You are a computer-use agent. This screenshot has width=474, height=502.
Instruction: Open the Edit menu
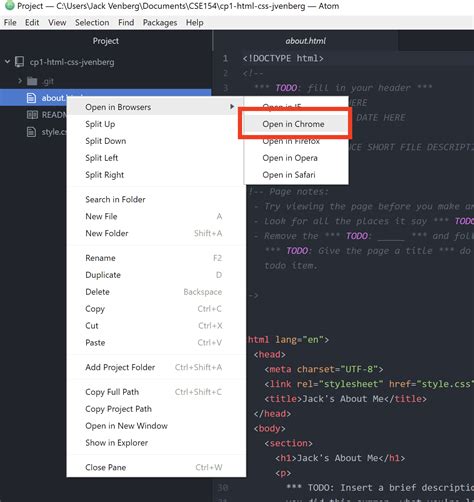[x=32, y=22]
